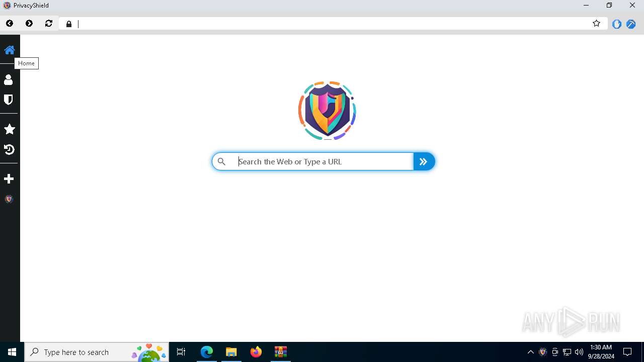This screenshot has width=644, height=362.
Task: Open the notification center icon
Action: tap(627, 352)
